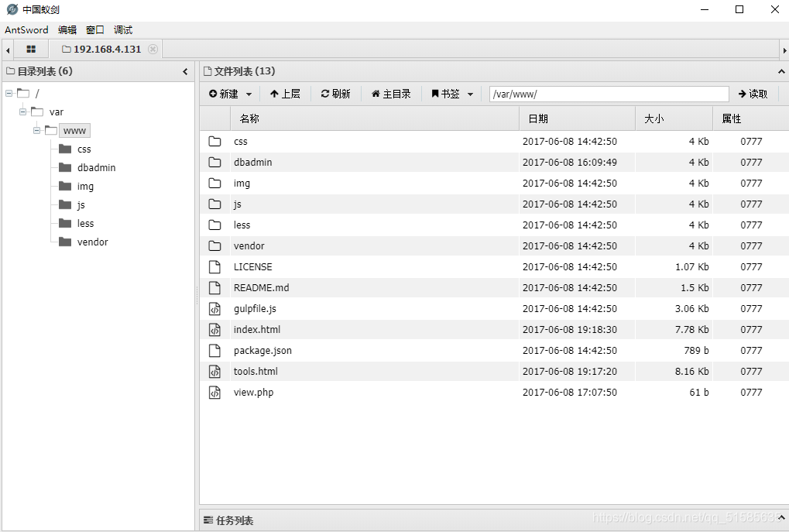Image resolution: width=789 pixels, height=532 pixels.
Task: Click the js folder icon in the file list
Action: tap(214, 204)
